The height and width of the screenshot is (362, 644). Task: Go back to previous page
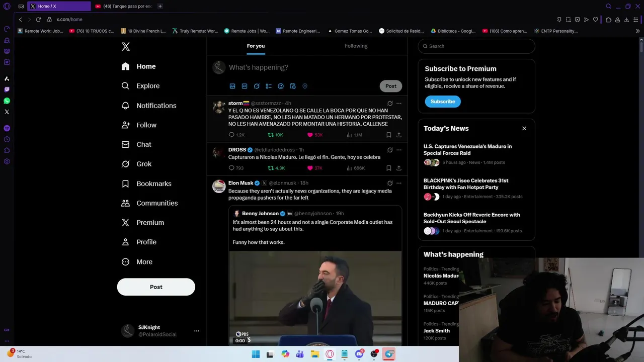pyautogui.click(x=20, y=20)
